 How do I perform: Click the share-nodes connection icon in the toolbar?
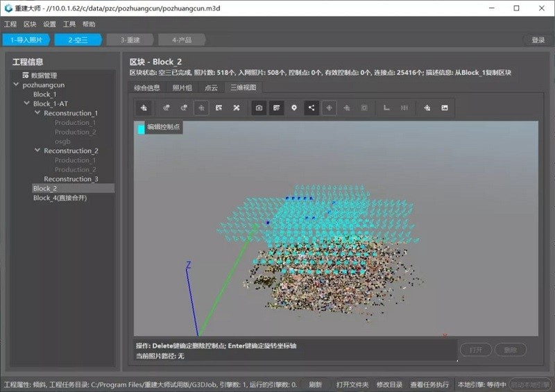(x=311, y=108)
